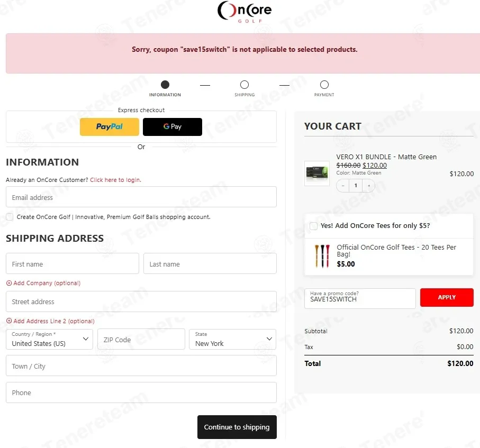
Task: Expand Add Company (optional)
Action: pos(43,283)
